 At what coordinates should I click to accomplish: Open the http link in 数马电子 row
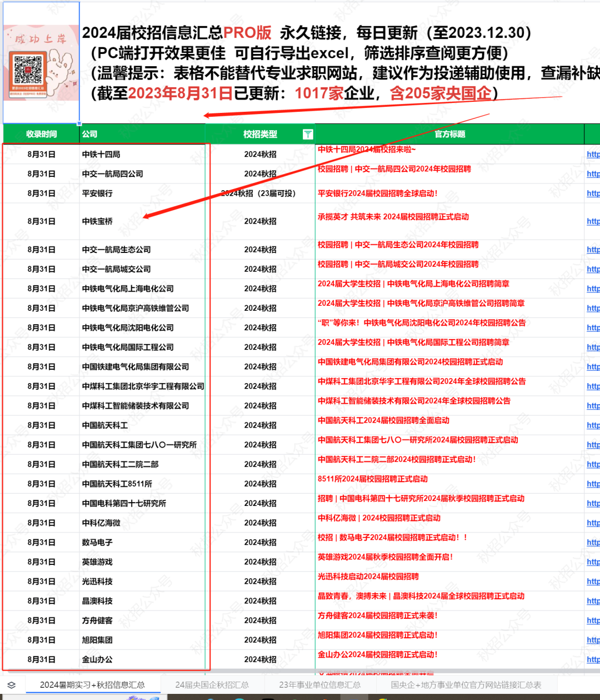(593, 543)
